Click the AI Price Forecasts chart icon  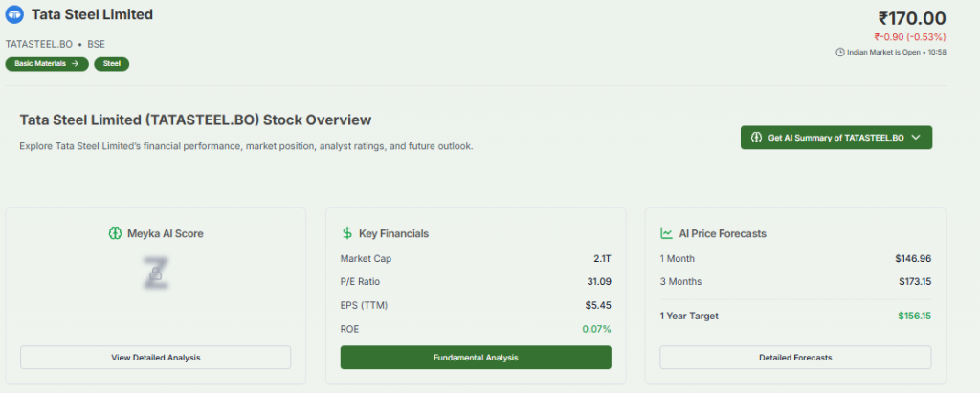[x=666, y=233]
